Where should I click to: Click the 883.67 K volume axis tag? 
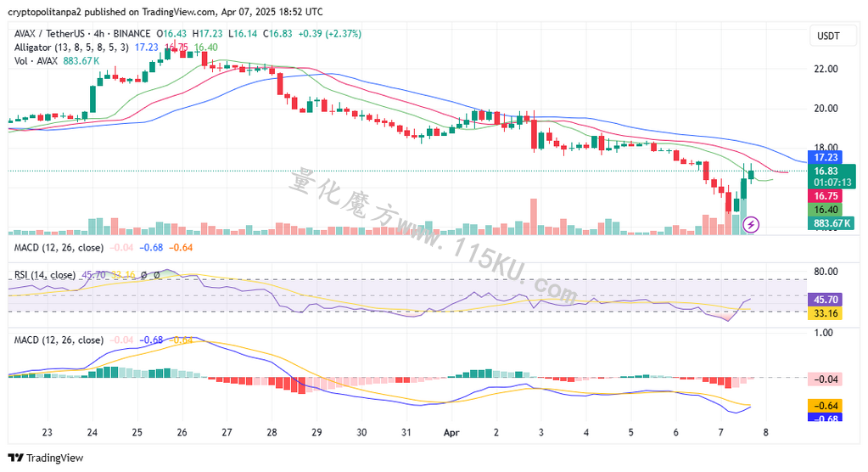point(832,224)
